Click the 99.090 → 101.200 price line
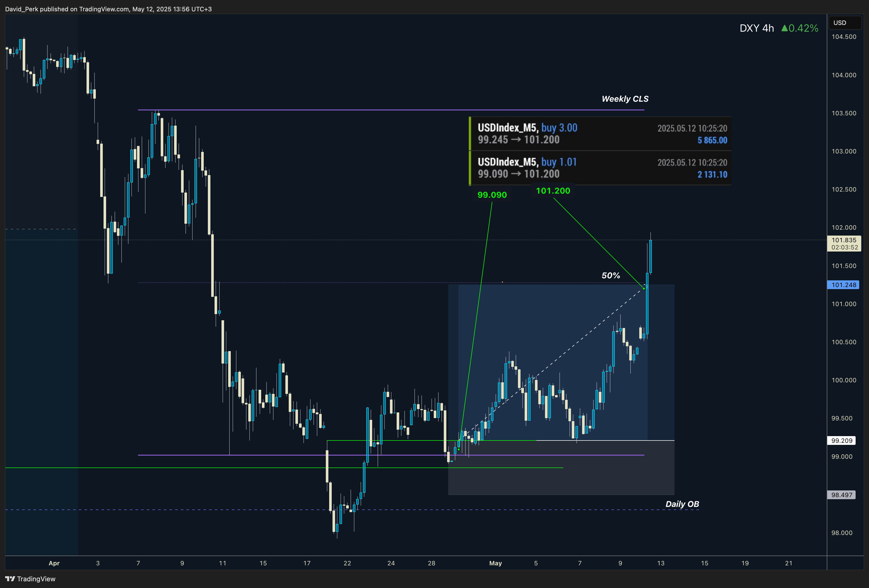This screenshot has height=588, width=869. click(519, 174)
